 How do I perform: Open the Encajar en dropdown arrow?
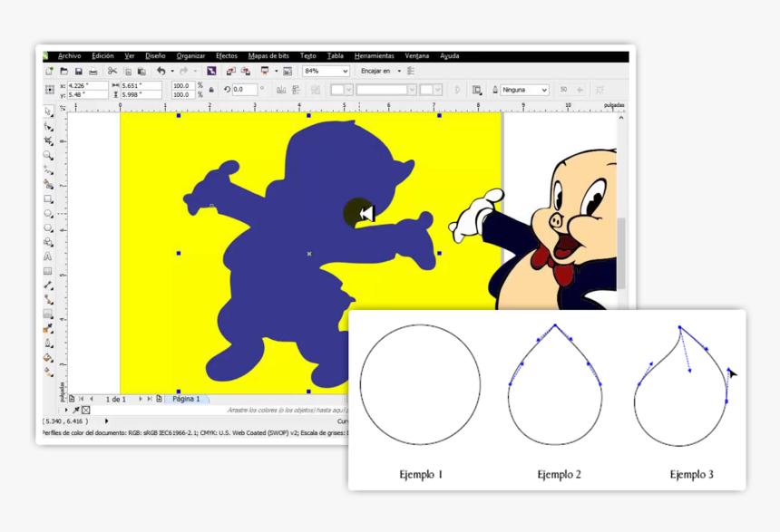click(399, 71)
